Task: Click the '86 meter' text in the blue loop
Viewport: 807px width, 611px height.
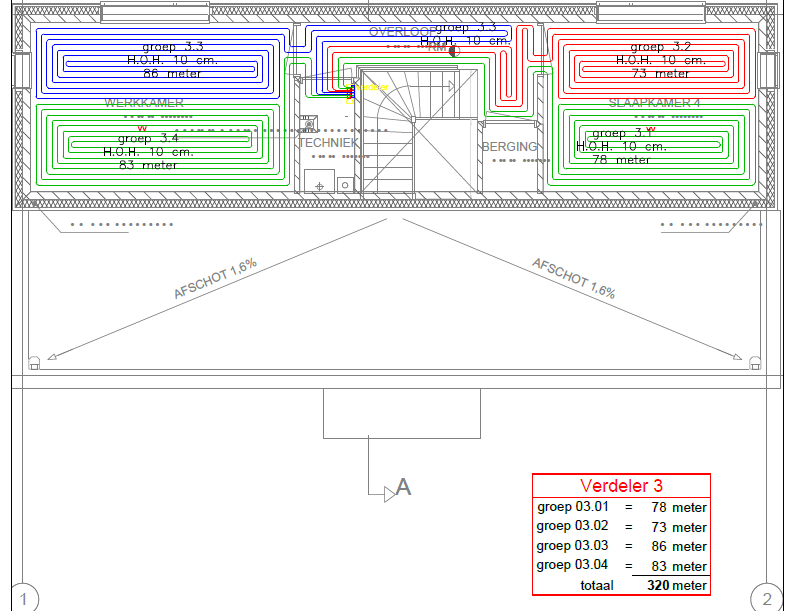Action: coord(172,73)
